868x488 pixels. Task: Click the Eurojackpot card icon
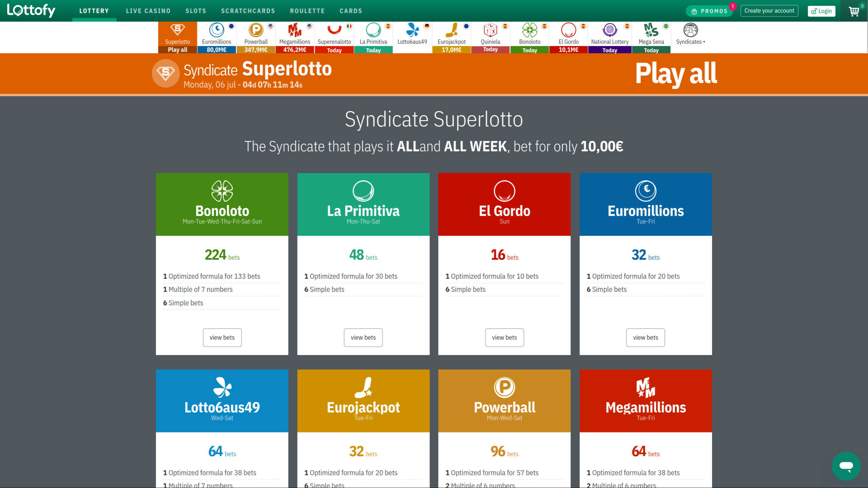pyautogui.click(x=363, y=387)
